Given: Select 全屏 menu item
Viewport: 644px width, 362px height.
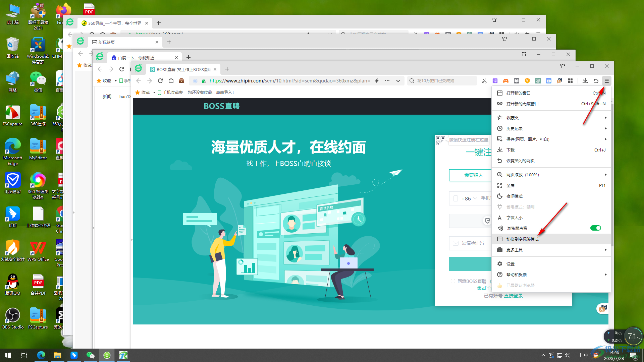Looking at the screenshot, I should coord(551,185).
